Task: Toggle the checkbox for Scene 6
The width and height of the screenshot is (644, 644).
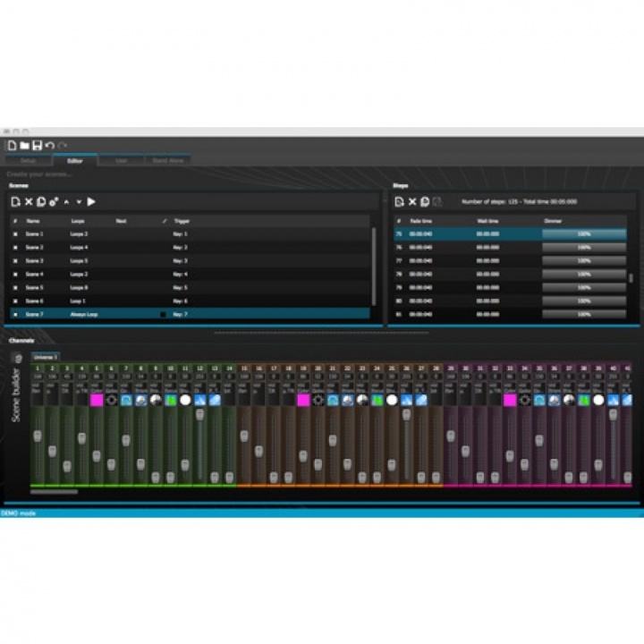Action: 15,301
